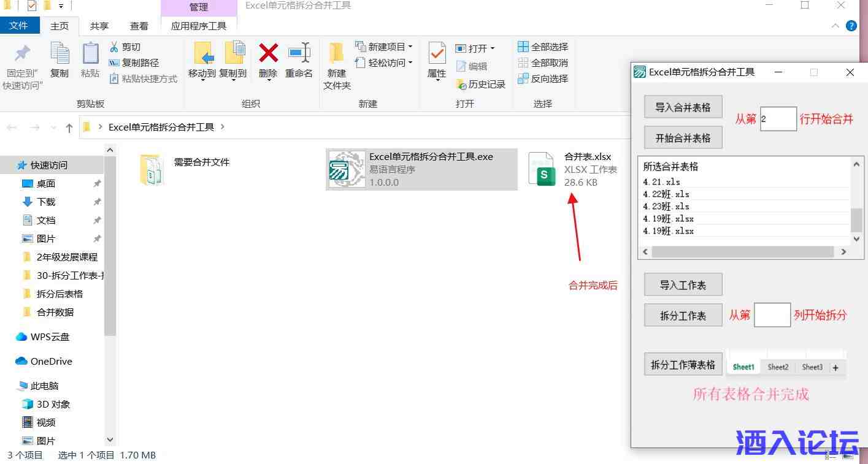
Task: Click the Properties icon with checkmark
Action: (x=436, y=54)
